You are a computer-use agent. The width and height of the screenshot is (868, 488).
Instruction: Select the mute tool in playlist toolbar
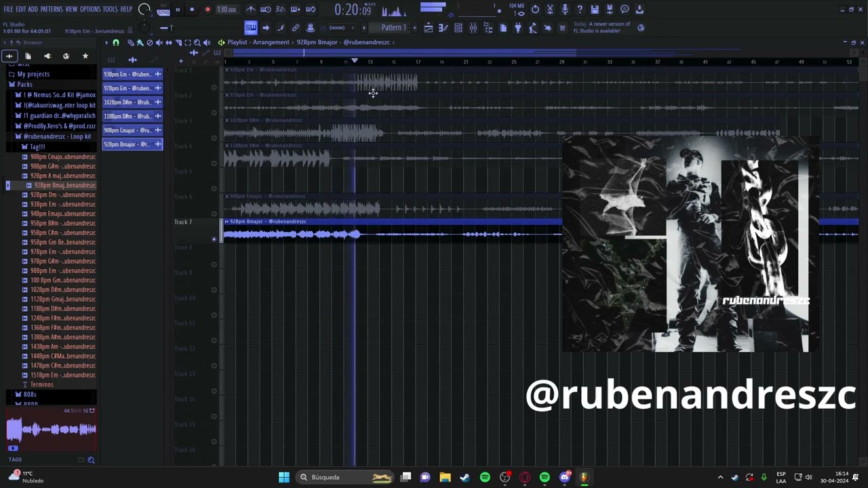tap(159, 43)
